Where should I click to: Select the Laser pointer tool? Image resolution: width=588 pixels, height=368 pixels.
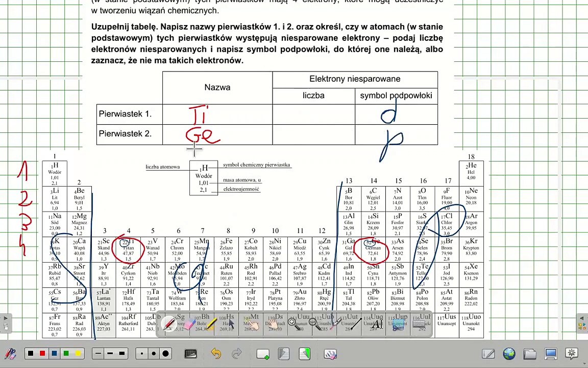click(x=335, y=324)
